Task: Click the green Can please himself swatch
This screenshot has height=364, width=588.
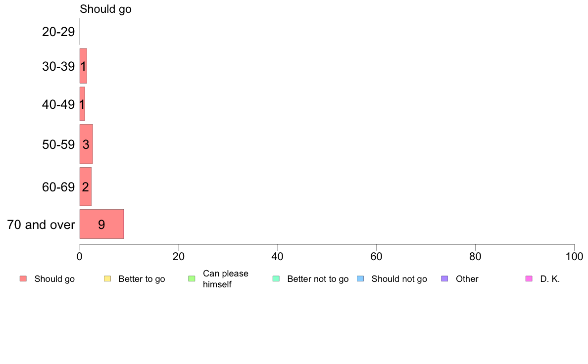Action: pos(192,278)
